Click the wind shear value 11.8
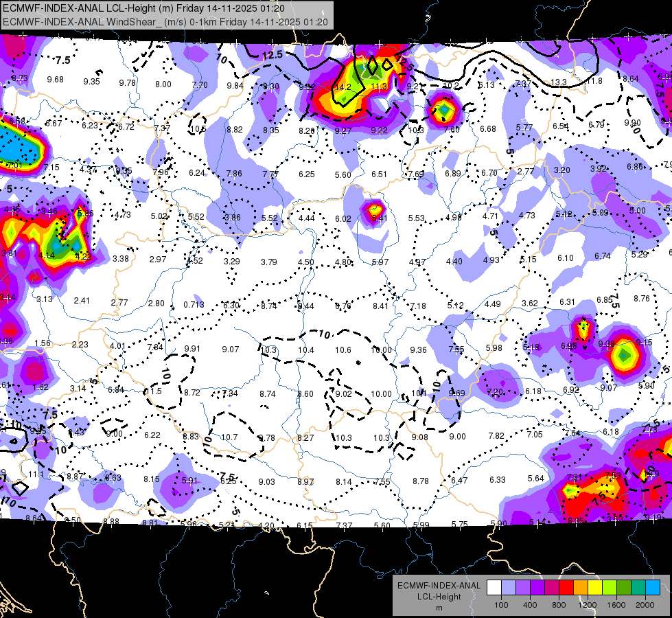This screenshot has width=672, height=618. tap(594, 80)
